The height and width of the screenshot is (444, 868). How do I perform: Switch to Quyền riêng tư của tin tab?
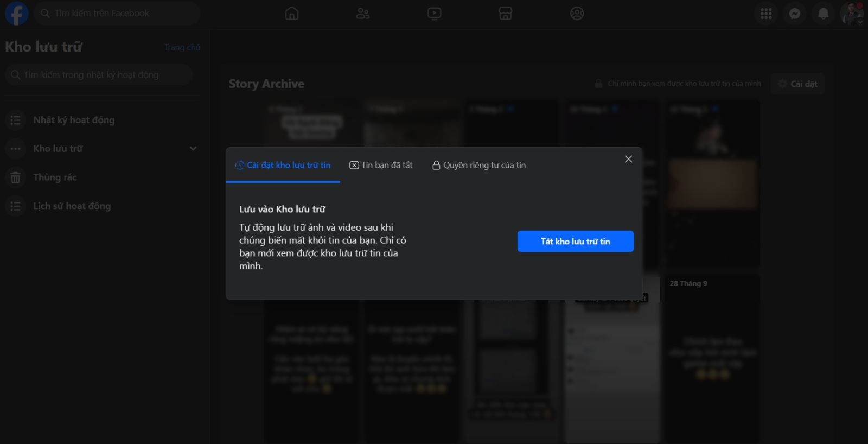click(x=479, y=165)
